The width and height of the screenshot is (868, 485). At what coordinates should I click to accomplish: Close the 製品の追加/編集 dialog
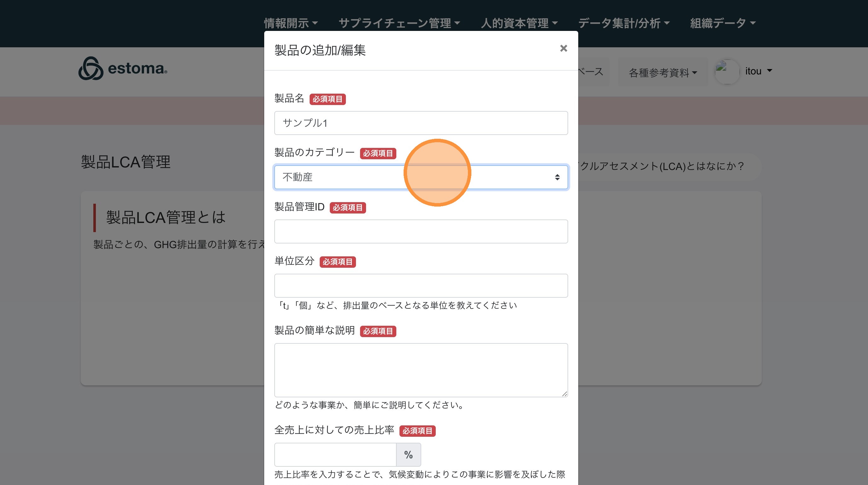(563, 49)
